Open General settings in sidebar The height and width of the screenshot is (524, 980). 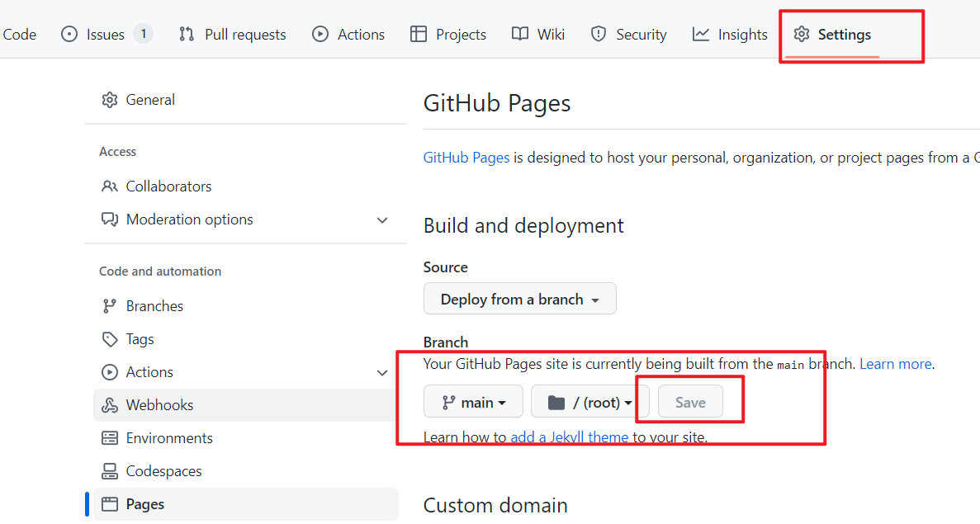point(246,100)
